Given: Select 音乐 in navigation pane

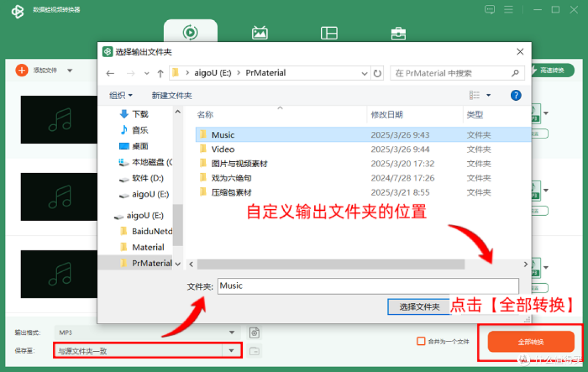Looking at the screenshot, I should pos(140,130).
